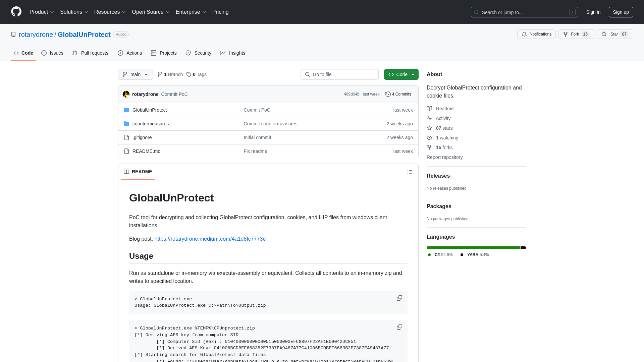Click the GlobalUnProtect folder icon
Image resolution: width=644 pixels, height=362 pixels.
click(x=126, y=110)
